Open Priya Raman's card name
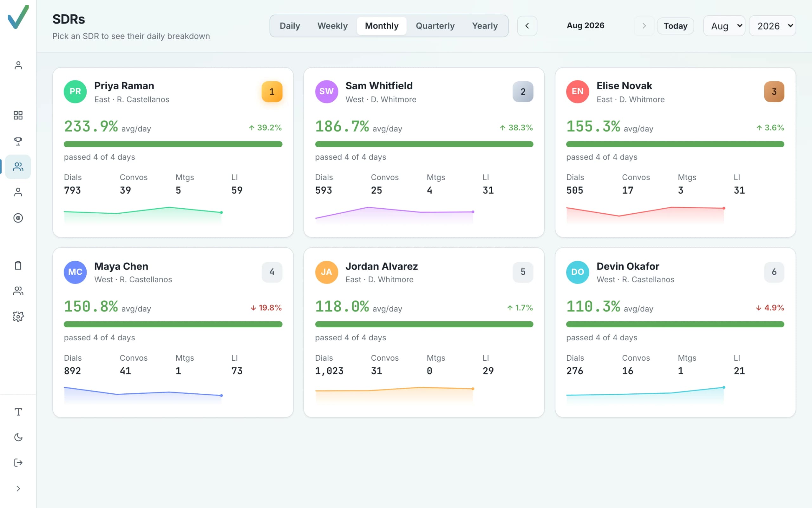This screenshot has width=812, height=508. coord(124,86)
